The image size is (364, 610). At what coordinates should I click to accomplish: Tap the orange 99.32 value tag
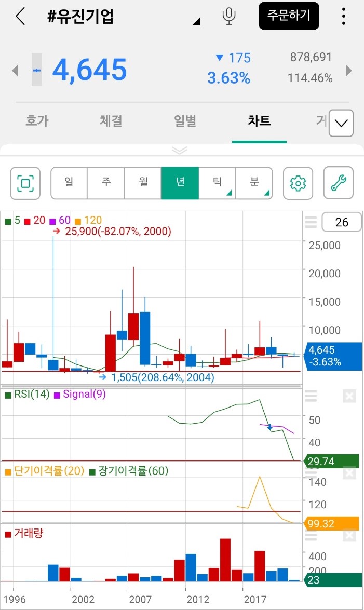[x=331, y=524]
